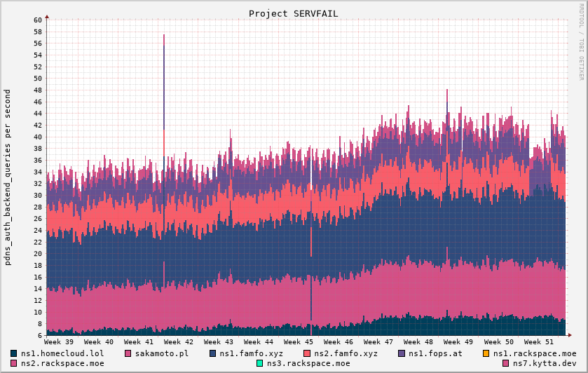Select the ns7.kytta.dev legend swatch
Image resolution: width=588 pixels, height=373 pixels.
(506, 363)
